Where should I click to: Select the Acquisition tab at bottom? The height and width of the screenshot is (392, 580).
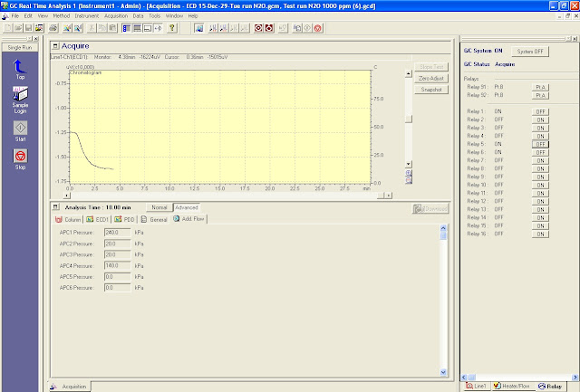(x=69, y=387)
